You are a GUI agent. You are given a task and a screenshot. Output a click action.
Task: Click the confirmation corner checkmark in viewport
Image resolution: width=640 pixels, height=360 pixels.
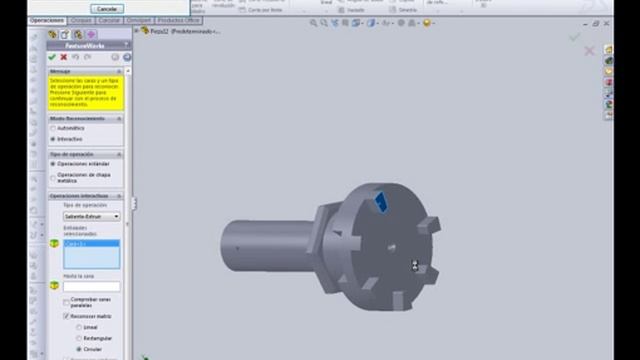click(x=575, y=37)
